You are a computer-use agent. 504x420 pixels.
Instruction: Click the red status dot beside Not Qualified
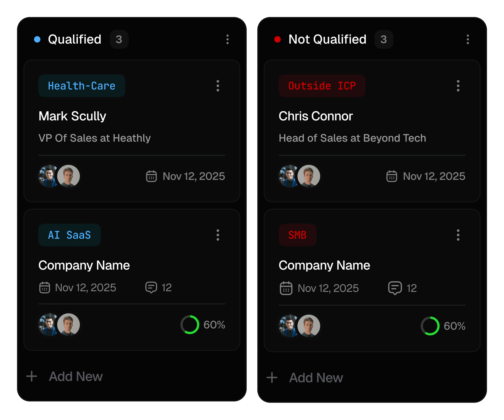coord(278,39)
